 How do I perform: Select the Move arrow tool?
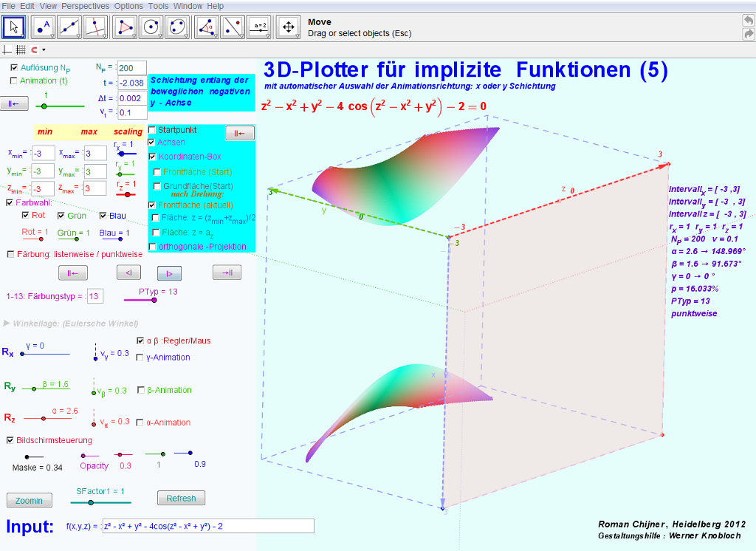(14, 27)
